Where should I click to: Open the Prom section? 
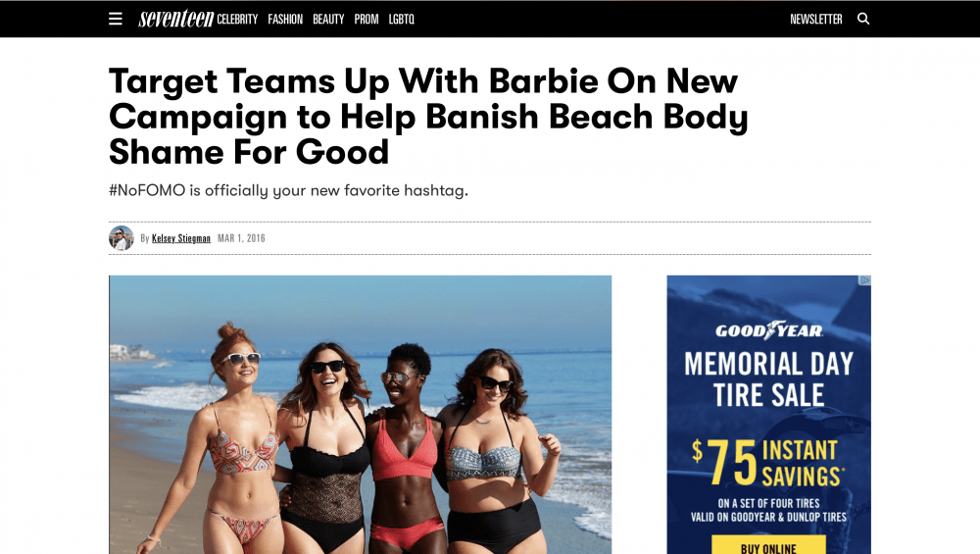[367, 20]
